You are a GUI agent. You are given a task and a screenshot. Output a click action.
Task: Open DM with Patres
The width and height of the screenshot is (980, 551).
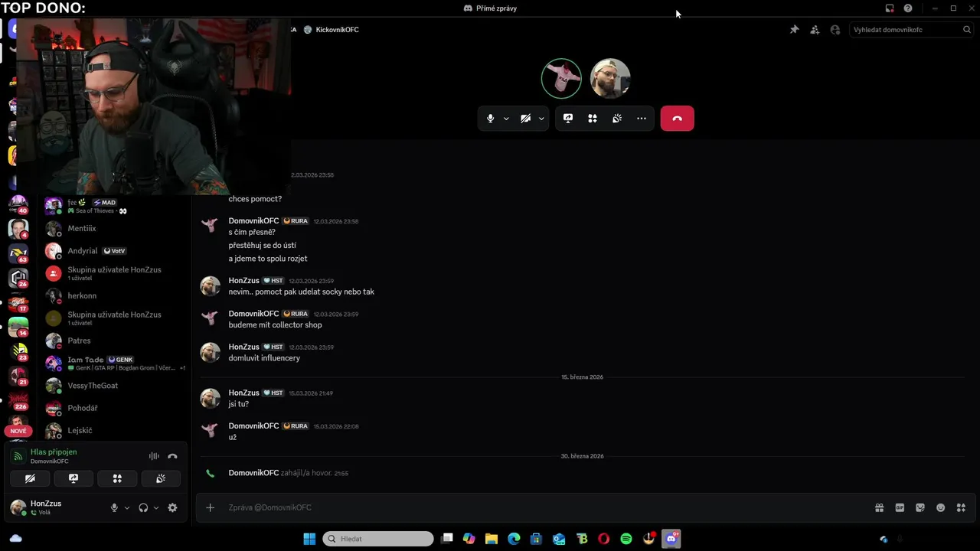click(115, 341)
